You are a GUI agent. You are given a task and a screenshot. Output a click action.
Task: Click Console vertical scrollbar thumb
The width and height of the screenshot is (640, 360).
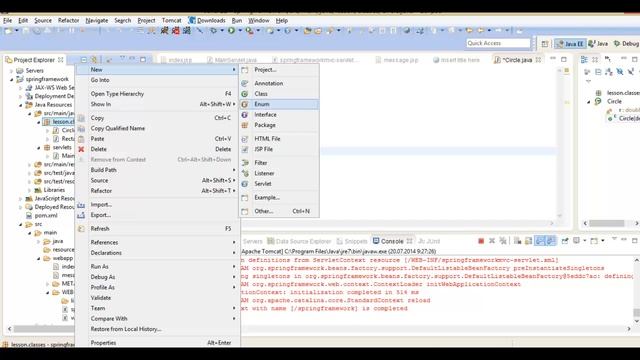tap(636, 313)
